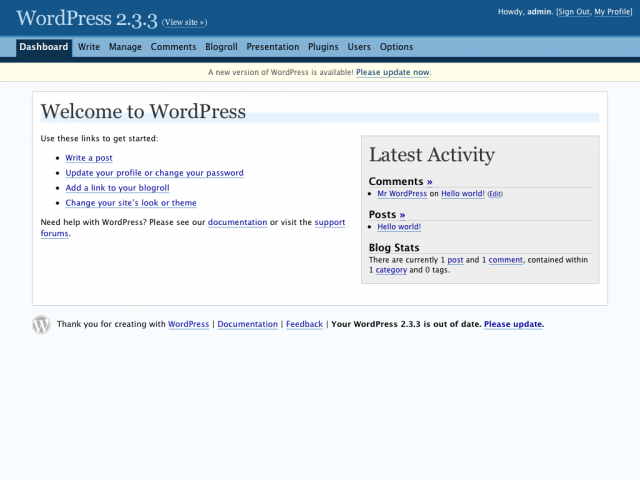
Task: Click 'Please update now' in the notice bar
Action: click(393, 72)
